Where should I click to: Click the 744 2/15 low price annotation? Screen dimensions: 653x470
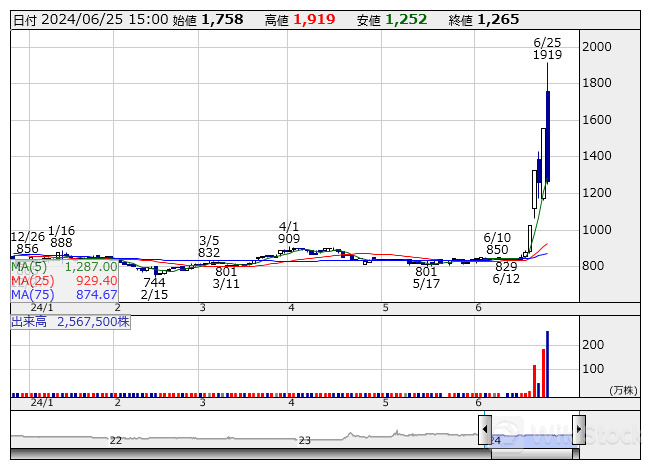coord(154,289)
